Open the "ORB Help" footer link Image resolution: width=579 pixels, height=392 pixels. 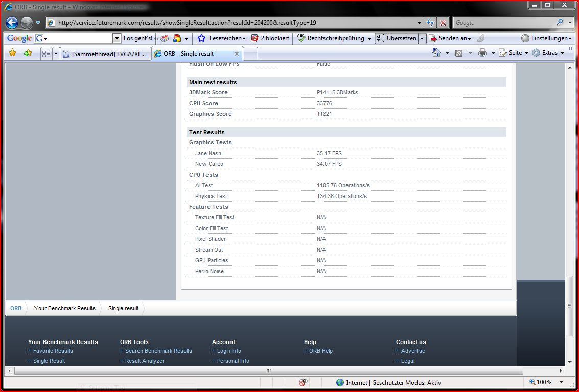coord(321,351)
